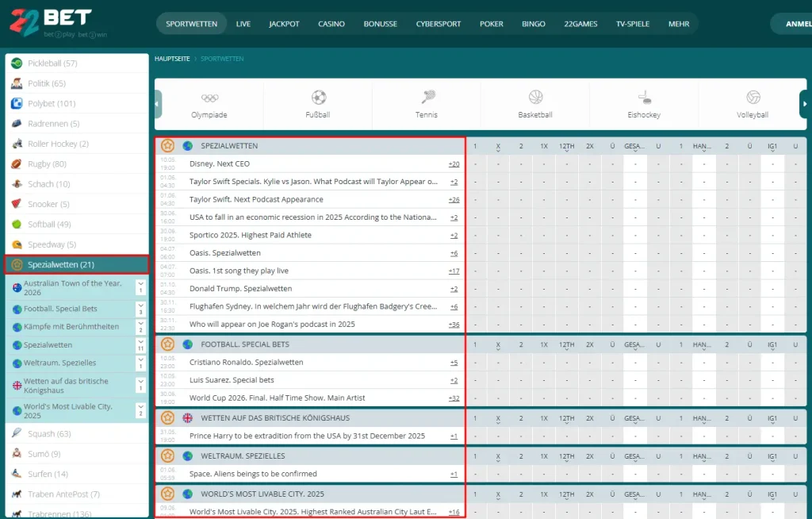The image size is (812, 519).
Task: Select the Fußball soccer ball icon
Action: point(319,98)
